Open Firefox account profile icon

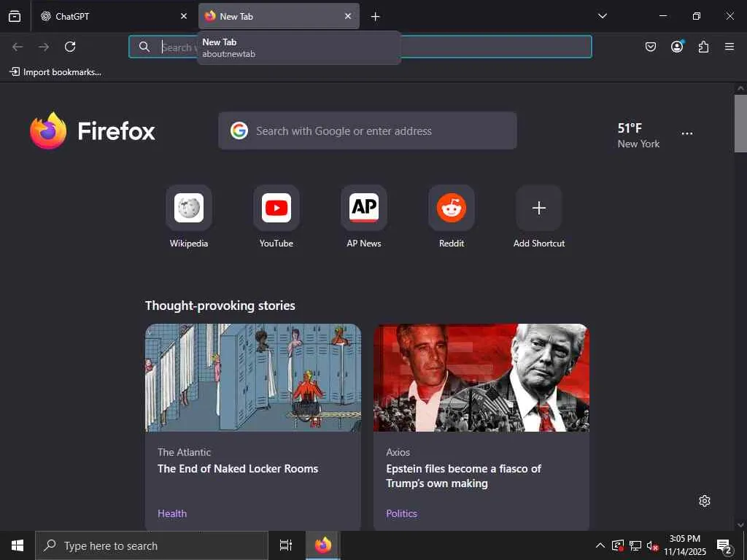click(x=677, y=47)
